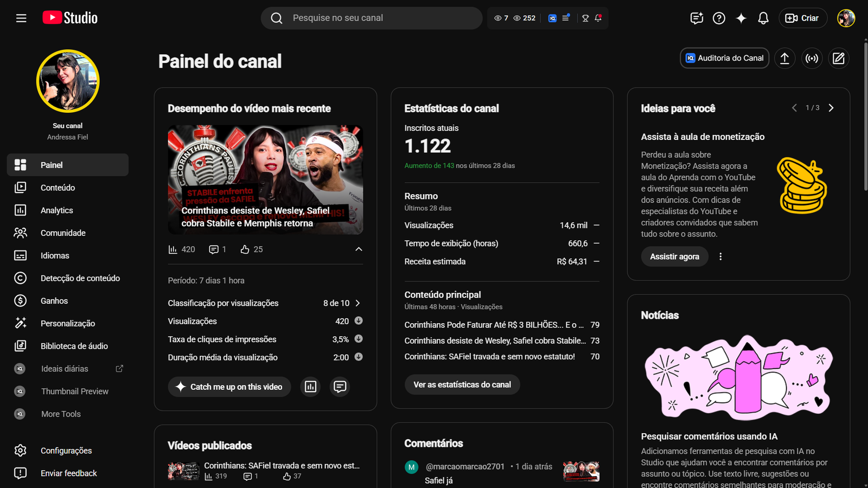Viewport: 868px width, 488px height.
Task: Open Detecção de conteúdo in the sidebar
Action: 68,278
